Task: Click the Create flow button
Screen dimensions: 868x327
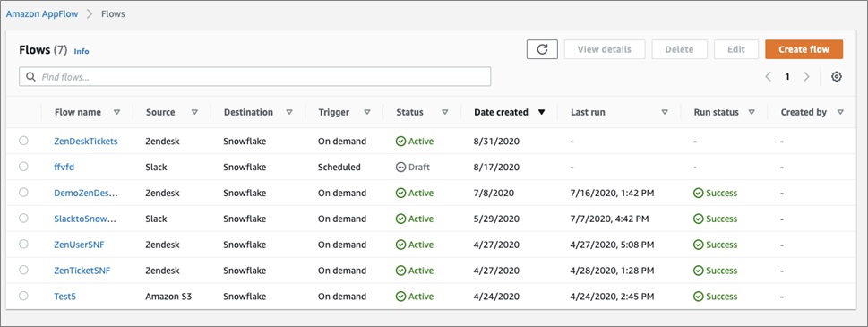Action: coord(804,49)
